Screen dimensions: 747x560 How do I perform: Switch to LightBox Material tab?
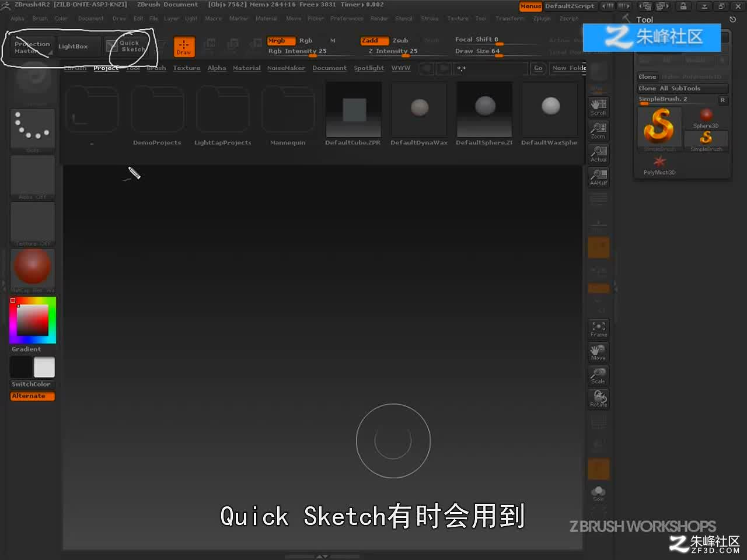[x=247, y=68]
